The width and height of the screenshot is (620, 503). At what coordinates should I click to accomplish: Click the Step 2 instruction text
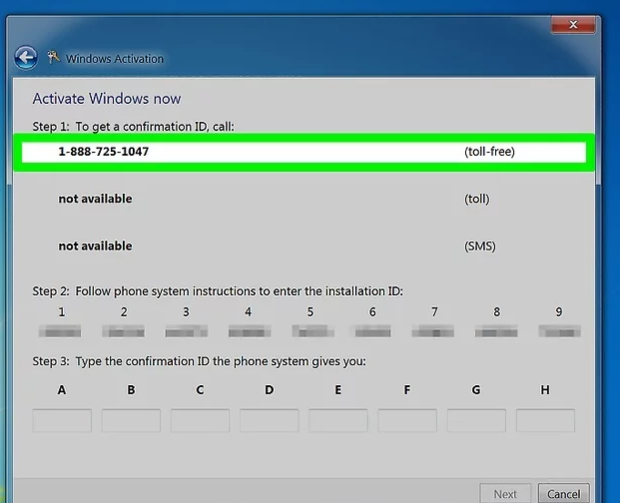218,291
